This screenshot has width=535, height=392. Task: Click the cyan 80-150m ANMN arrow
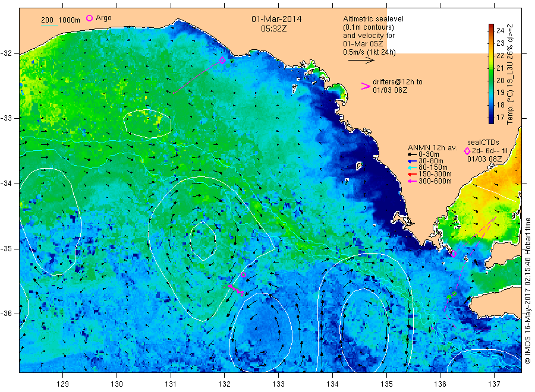pos(412,167)
